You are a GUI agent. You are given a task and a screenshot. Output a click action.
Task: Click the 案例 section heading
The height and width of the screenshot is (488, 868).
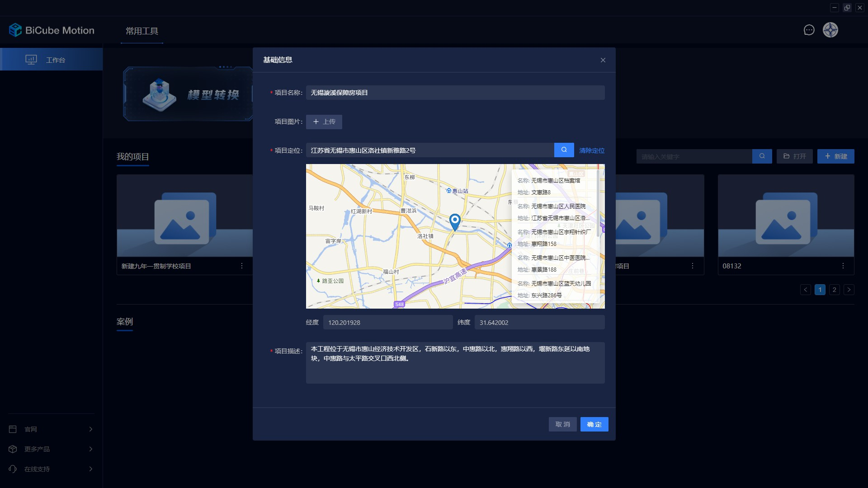coord(124,322)
